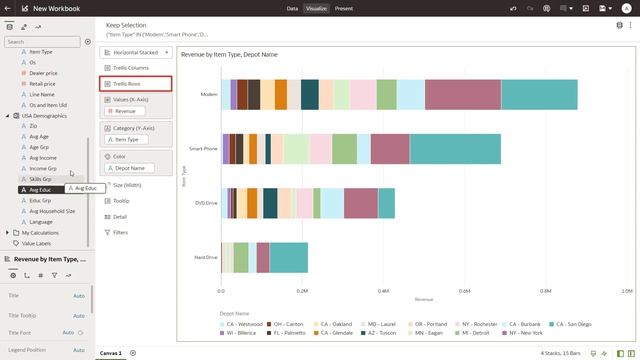The height and width of the screenshot is (360, 640).
Task: Open the General properties gear tab
Action: pos(13,276)
